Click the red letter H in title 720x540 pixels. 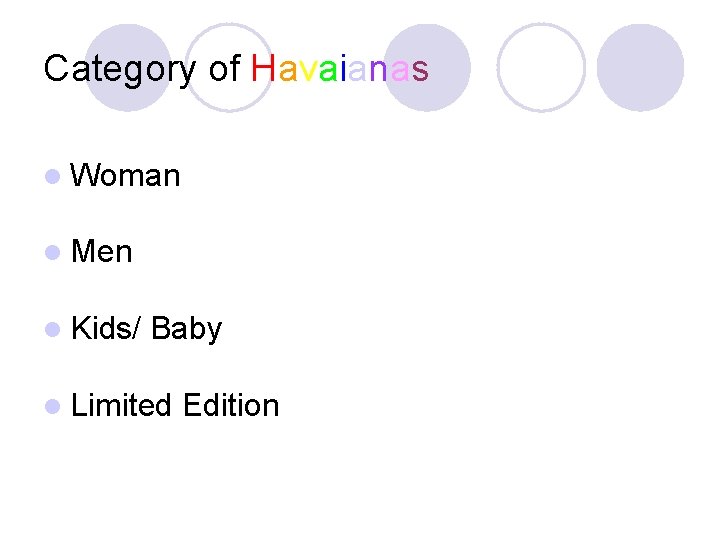tap(262, 69)
